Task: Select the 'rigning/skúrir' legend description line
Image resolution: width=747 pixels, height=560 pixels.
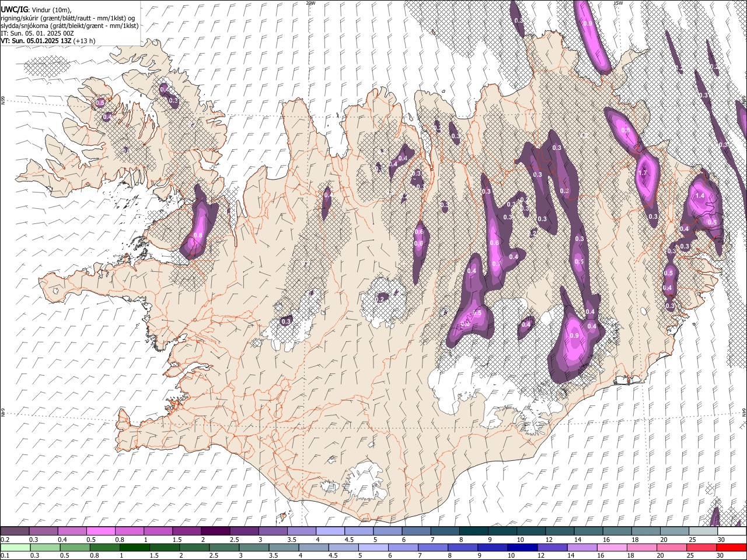Action: point(68,18)
